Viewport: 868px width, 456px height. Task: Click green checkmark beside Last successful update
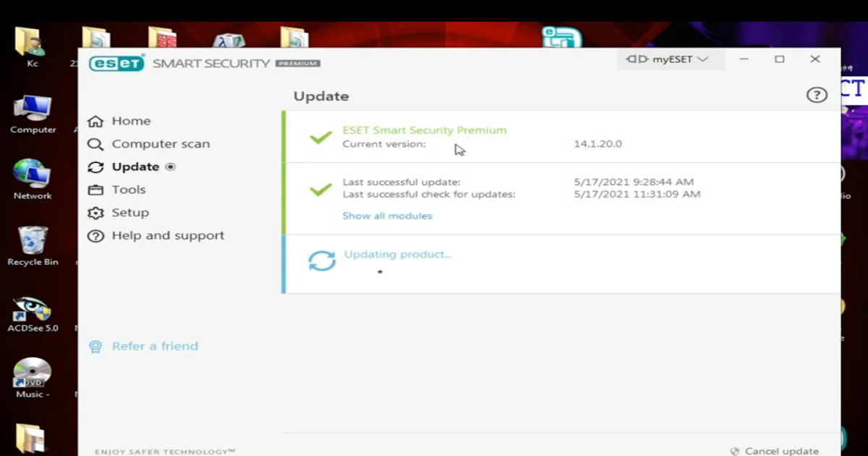coord(320,190)
